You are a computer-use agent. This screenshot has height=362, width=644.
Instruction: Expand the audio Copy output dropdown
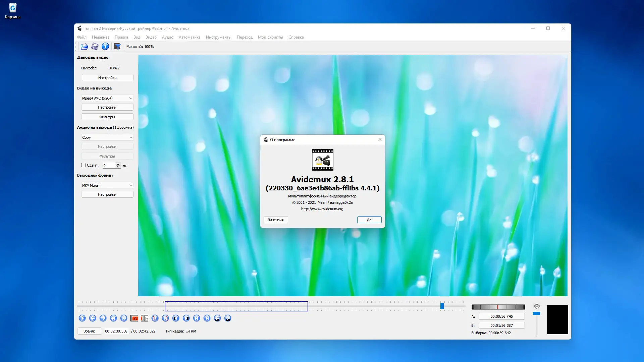click(107, 137)
